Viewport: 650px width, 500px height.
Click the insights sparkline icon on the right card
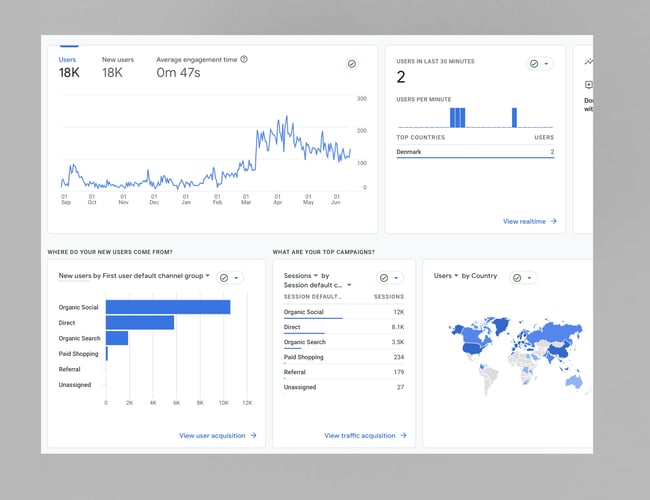click(589, 62)
